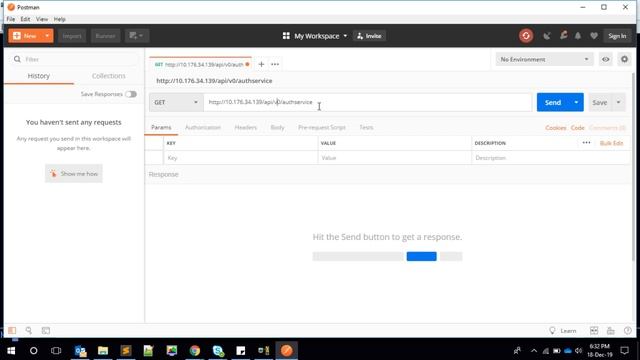640x360 pixels.
Task: Open Windows Task View button
Action: tap(56, 351)
